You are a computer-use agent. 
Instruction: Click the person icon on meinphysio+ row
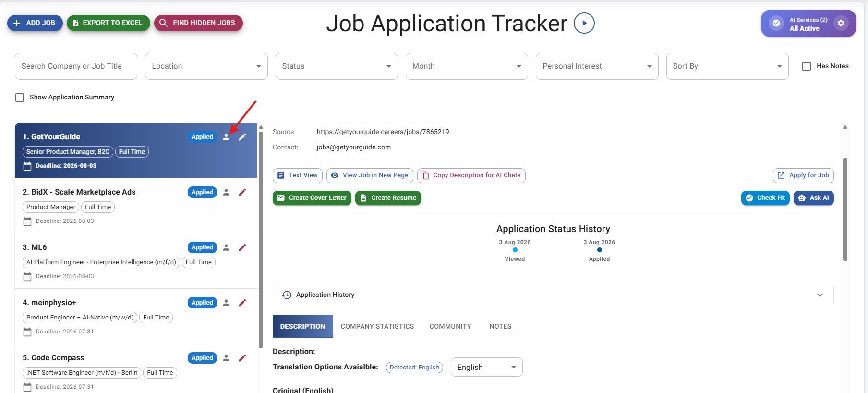pos(226,303)
